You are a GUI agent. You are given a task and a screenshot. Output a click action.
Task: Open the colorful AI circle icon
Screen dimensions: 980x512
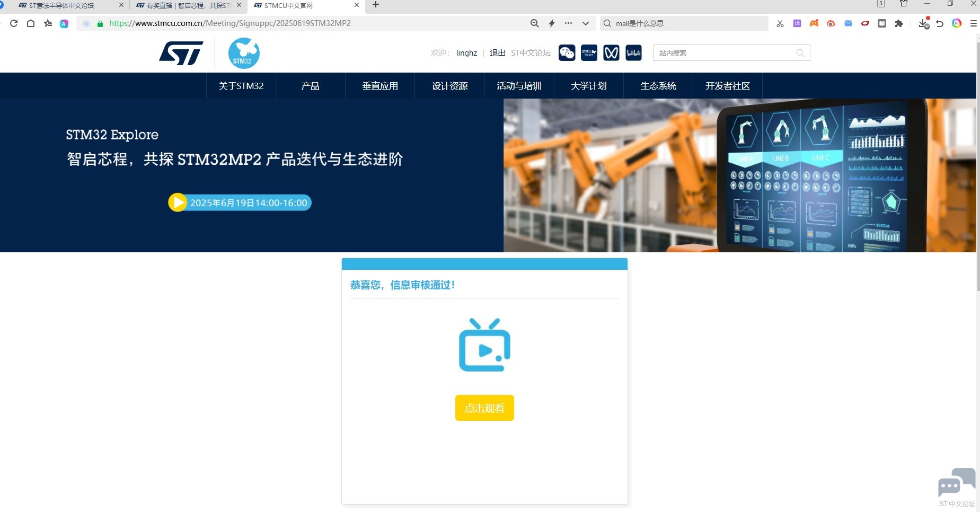[x=957, y=23]
